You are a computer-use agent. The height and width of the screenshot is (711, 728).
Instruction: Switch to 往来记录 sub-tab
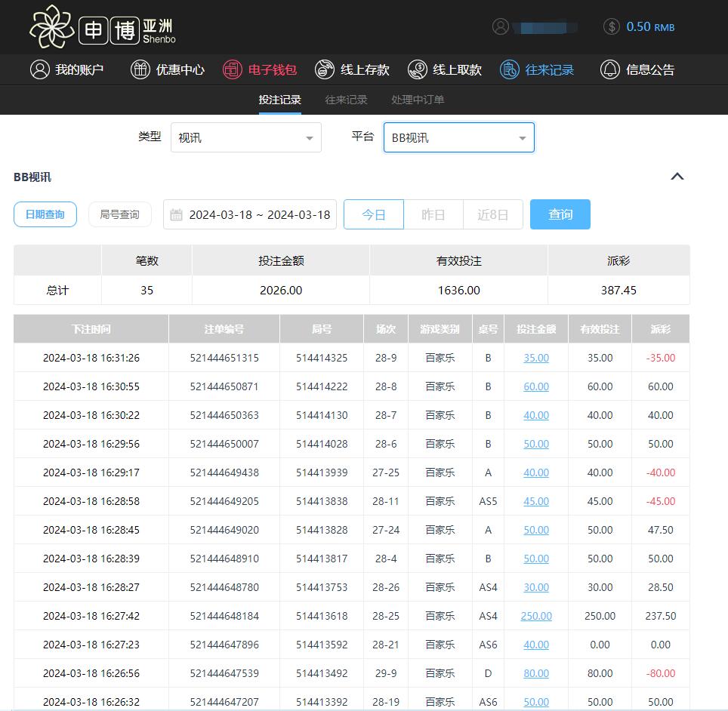tap(347, 100)
